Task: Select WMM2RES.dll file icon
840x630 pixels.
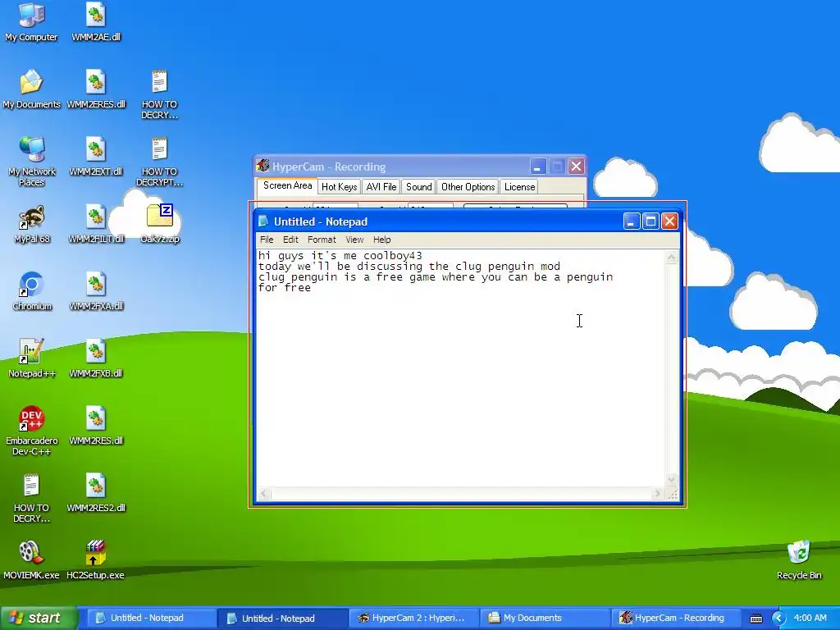Action: (96, 426)
